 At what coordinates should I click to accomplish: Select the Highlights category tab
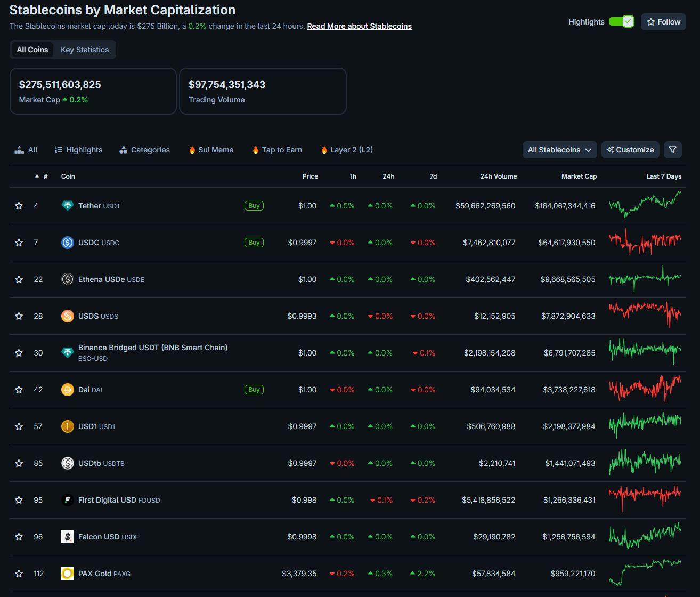pyautogui.click(x=78, y=150)
